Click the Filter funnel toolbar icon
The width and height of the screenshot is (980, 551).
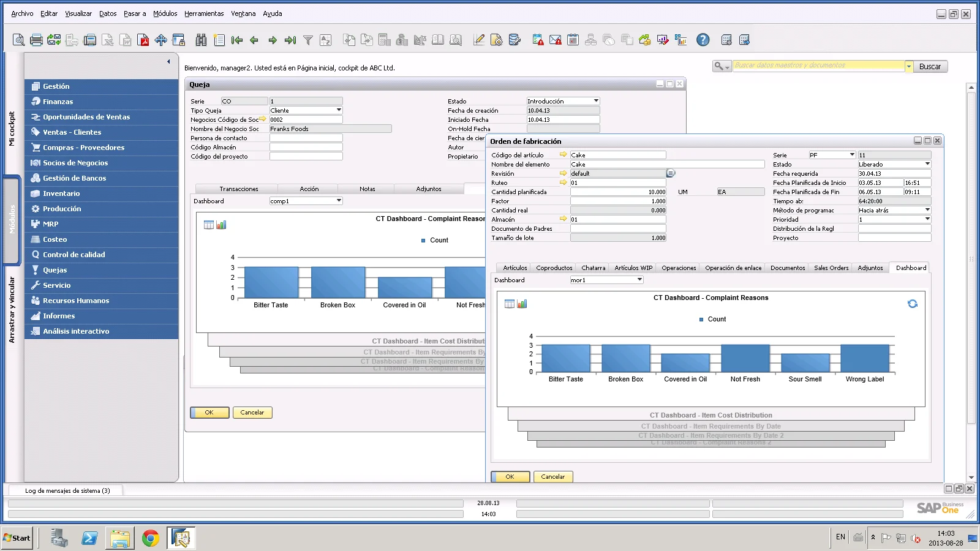point(308,40)
